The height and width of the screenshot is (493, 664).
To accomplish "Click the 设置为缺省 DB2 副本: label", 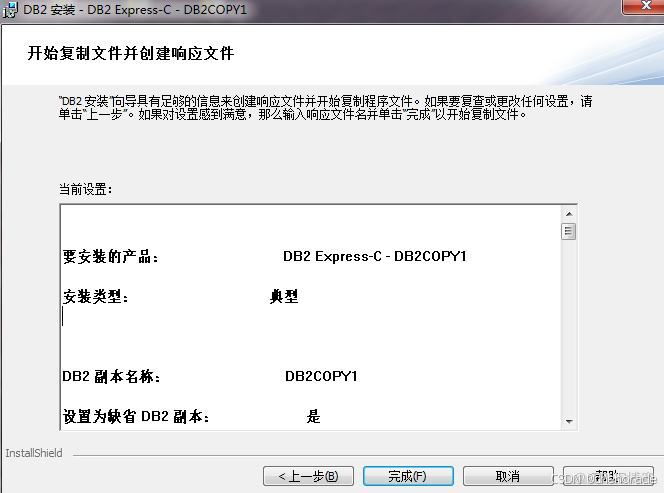I will click(136, 416).
